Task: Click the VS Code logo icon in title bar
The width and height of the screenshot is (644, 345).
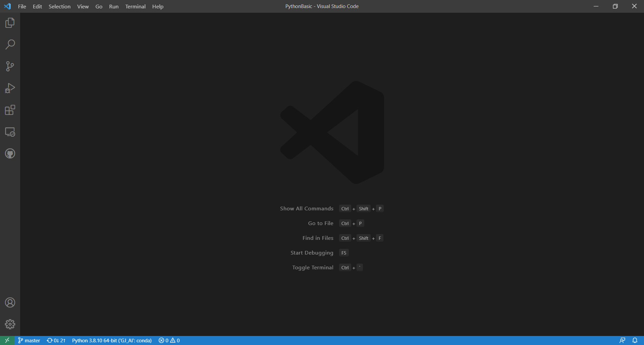Action: (x=7, y=6)
